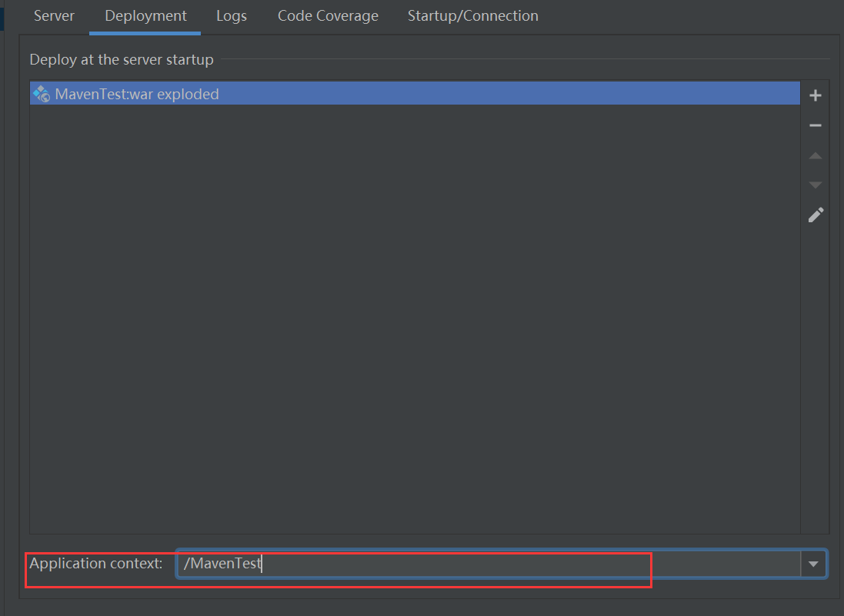The image size is (844, 616).
Task: Edit artifact with pencil icon
Action: [x=816, y=215]
